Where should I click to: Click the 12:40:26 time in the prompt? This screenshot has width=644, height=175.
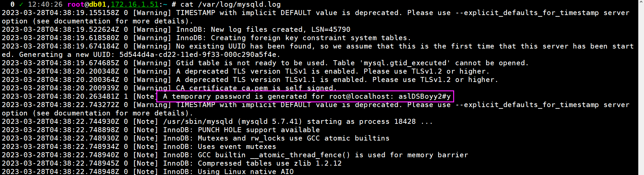tap(45, 4)
